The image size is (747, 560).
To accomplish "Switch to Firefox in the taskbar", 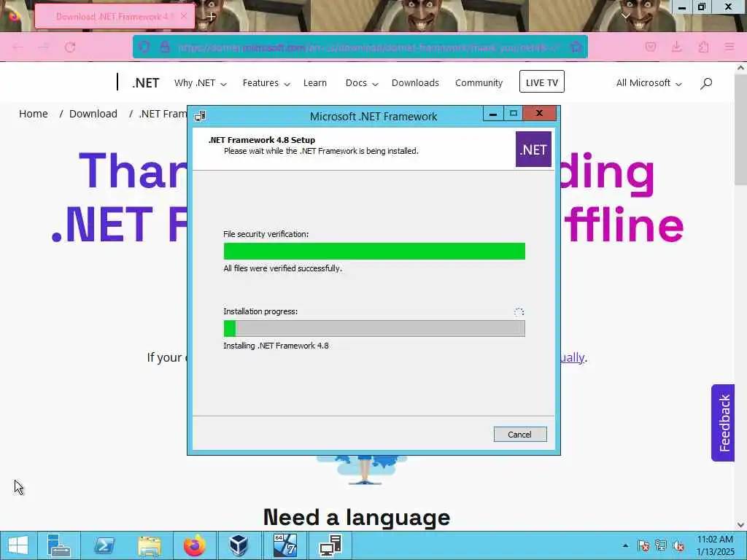I will coord(194,545).
